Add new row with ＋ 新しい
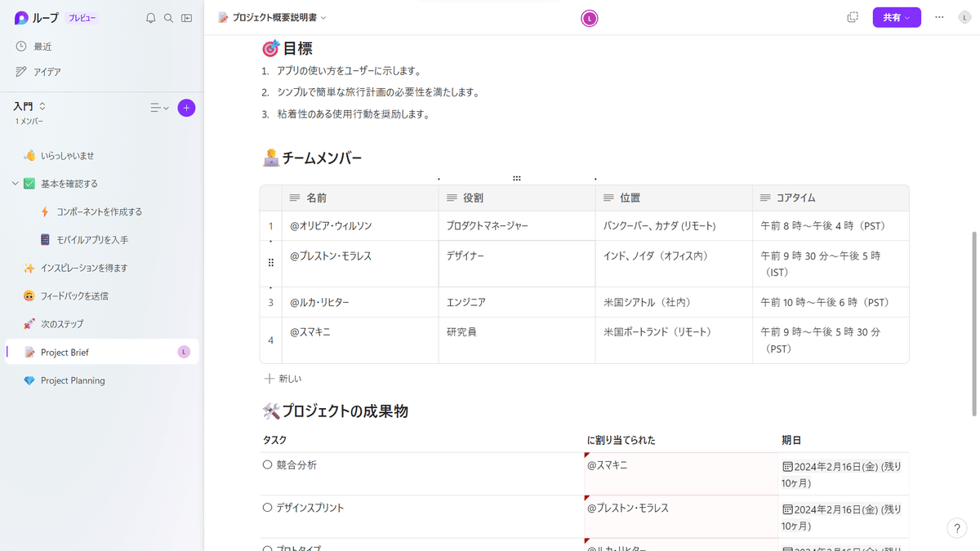 (283, 379)
